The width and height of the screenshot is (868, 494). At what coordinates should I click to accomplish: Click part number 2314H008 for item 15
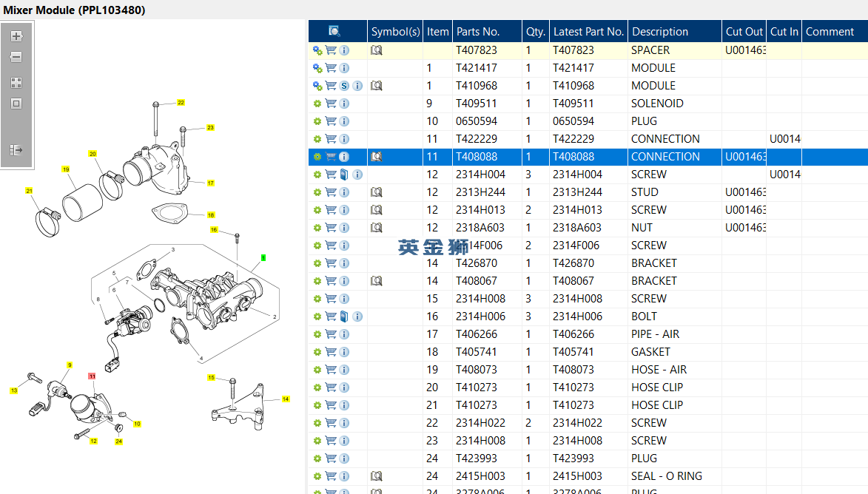coord(480,299)
